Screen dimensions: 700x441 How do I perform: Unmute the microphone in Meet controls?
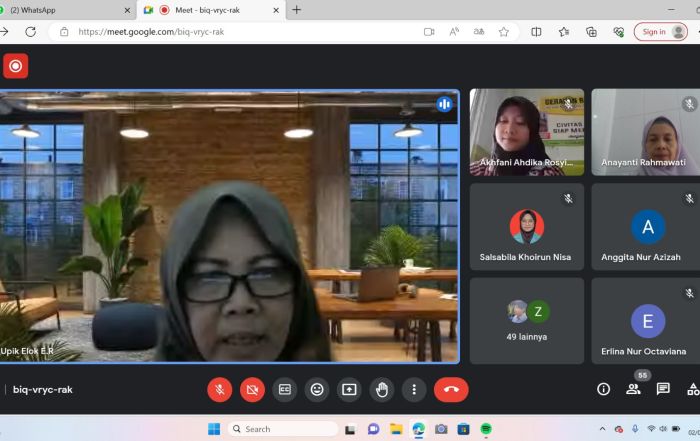click(219, 390)
